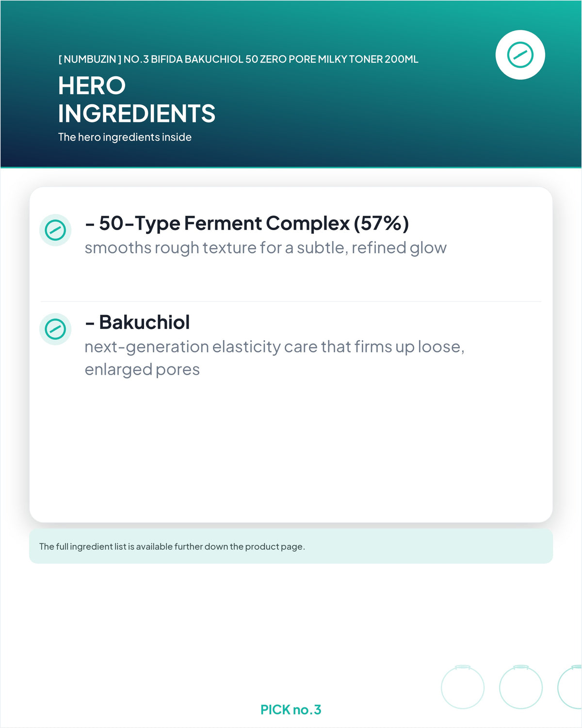
Task: Click the word INGREDIENTS in the heading
Action: pos(137,114)
